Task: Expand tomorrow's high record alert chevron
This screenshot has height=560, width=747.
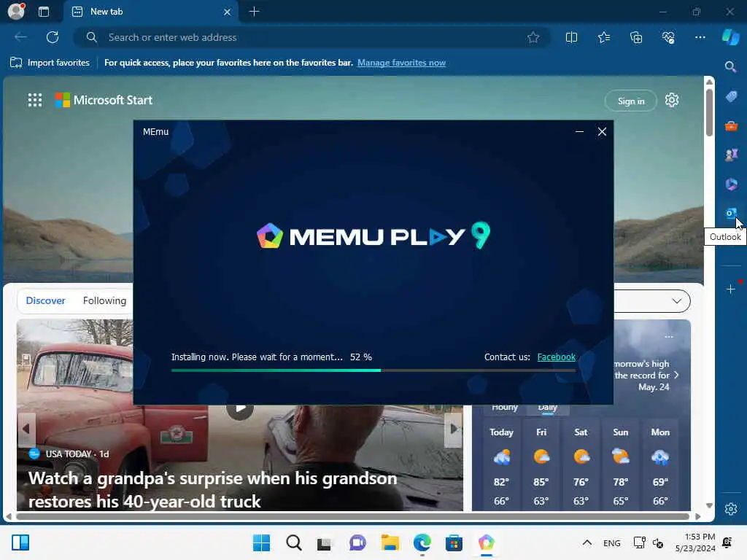Action: [x=676, y=376]
